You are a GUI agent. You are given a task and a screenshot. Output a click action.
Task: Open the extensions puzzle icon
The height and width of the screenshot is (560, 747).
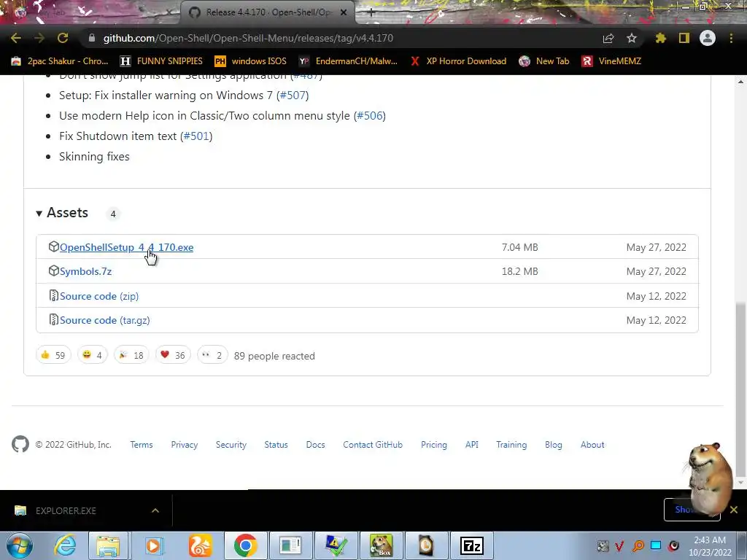(661, 38)
